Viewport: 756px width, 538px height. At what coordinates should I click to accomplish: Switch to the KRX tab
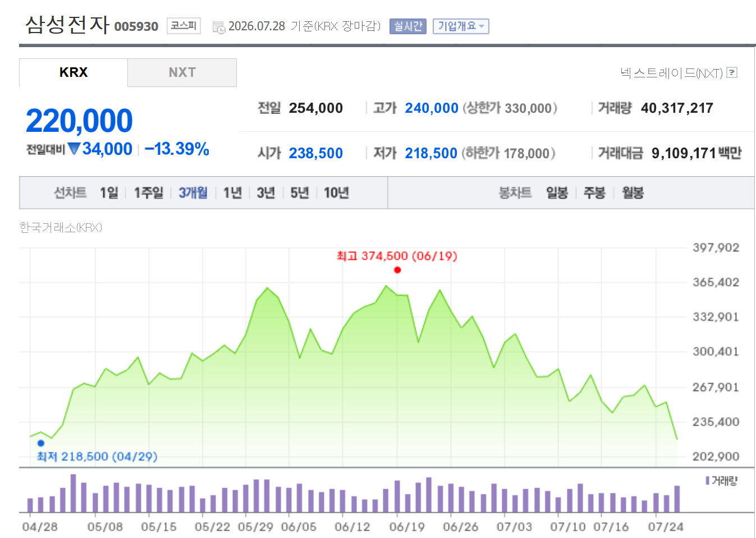click(x=74, y=72)
